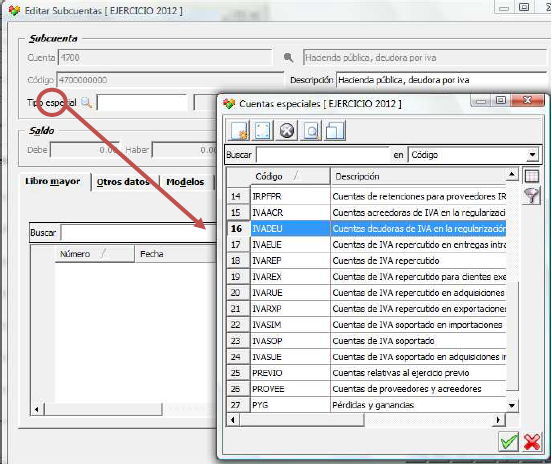Switch to the Libro mayor tab
Image resolution: width=552 pixels, height=464 pixels.
pos(53,181)
